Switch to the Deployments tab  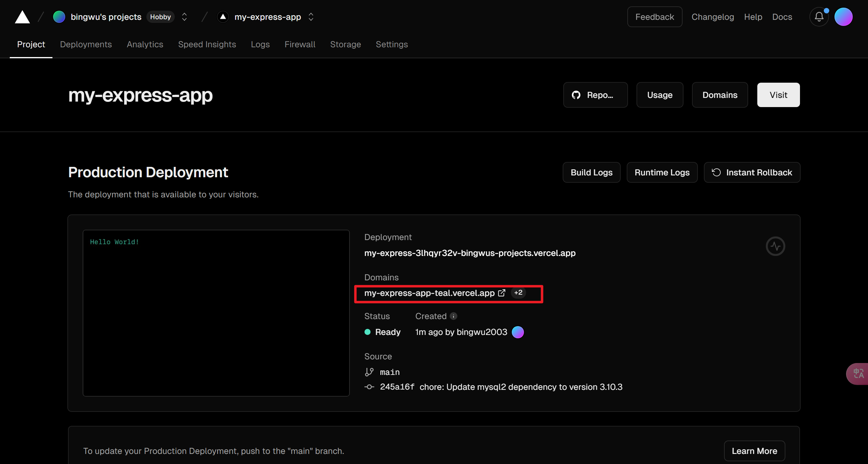click(86, 45)
